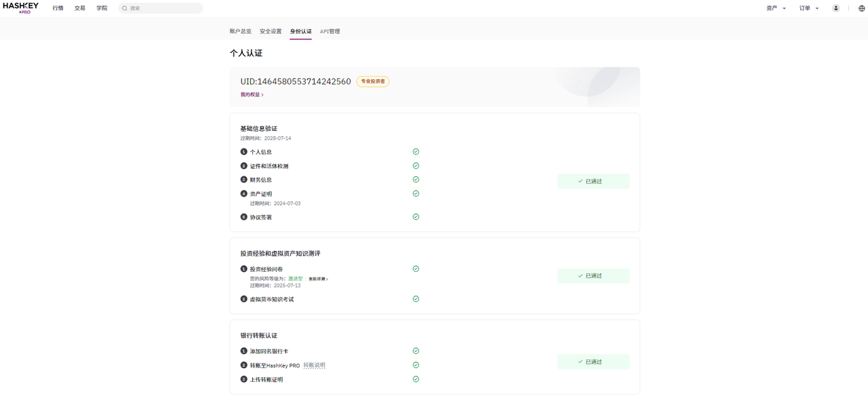Click the 上传转账证明 step label
This screenshot has width=868, height=398.
[267, 380]
